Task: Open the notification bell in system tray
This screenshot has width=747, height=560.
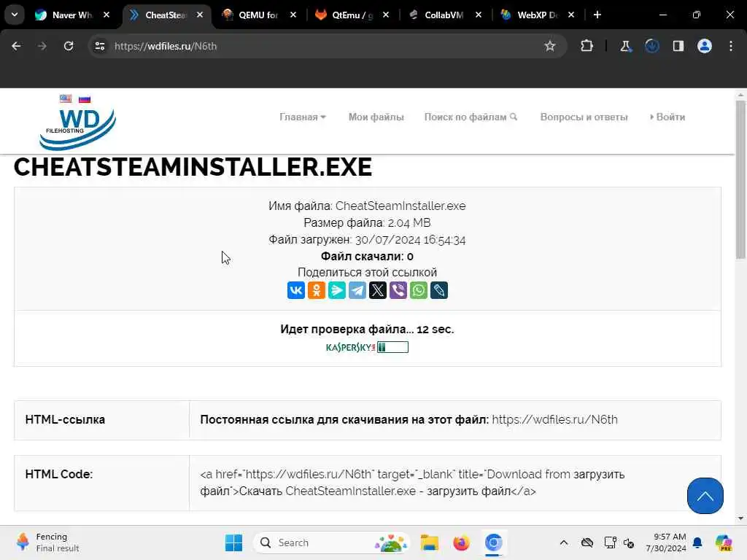Action: [x=697, y=542]
